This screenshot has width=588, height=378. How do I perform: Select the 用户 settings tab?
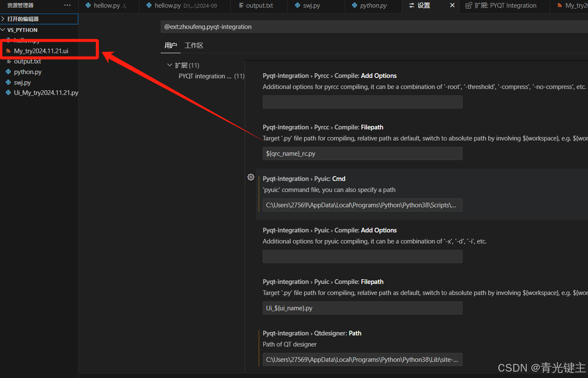[170, 45]
